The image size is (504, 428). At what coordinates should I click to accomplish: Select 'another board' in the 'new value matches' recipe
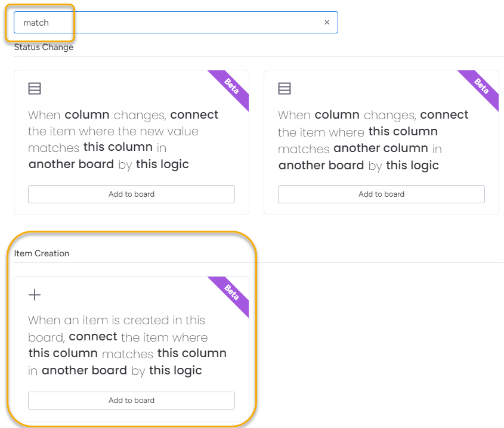tap(71, 165)
